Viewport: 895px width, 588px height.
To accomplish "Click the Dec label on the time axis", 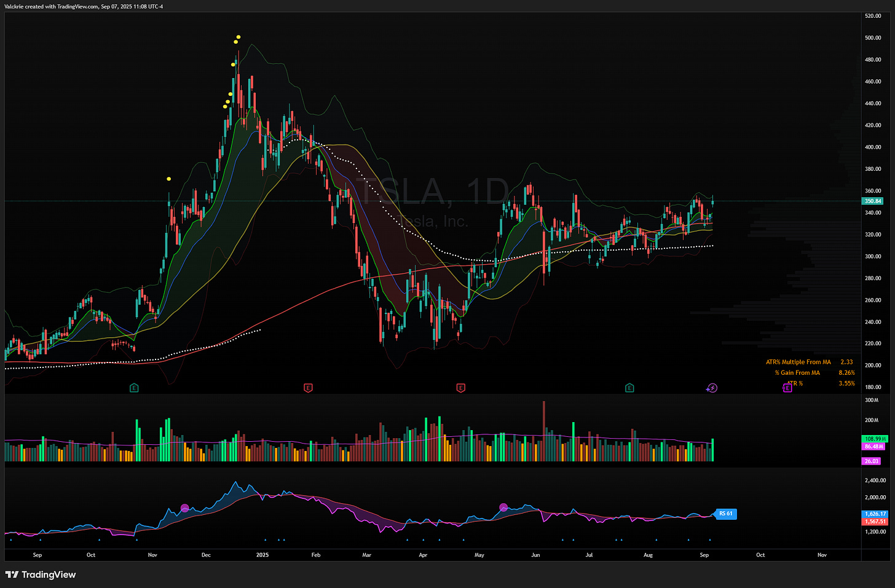I will (x=206, y=555).
